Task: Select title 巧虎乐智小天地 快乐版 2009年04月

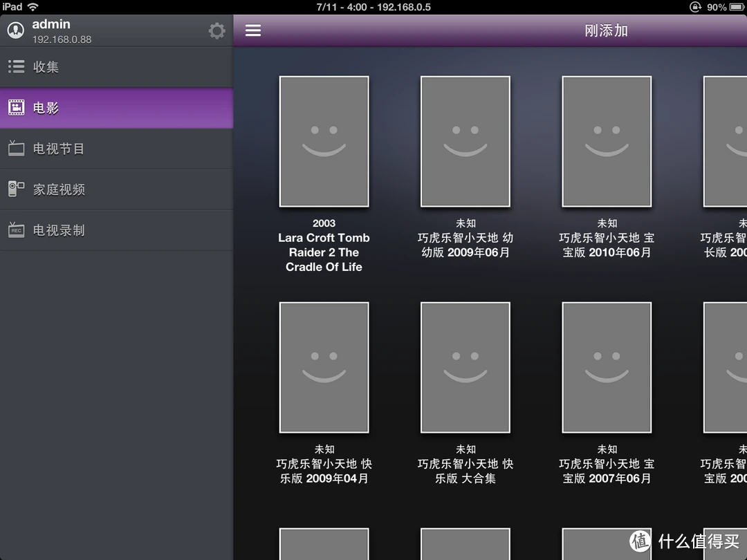Action: [x=324, y=471]
